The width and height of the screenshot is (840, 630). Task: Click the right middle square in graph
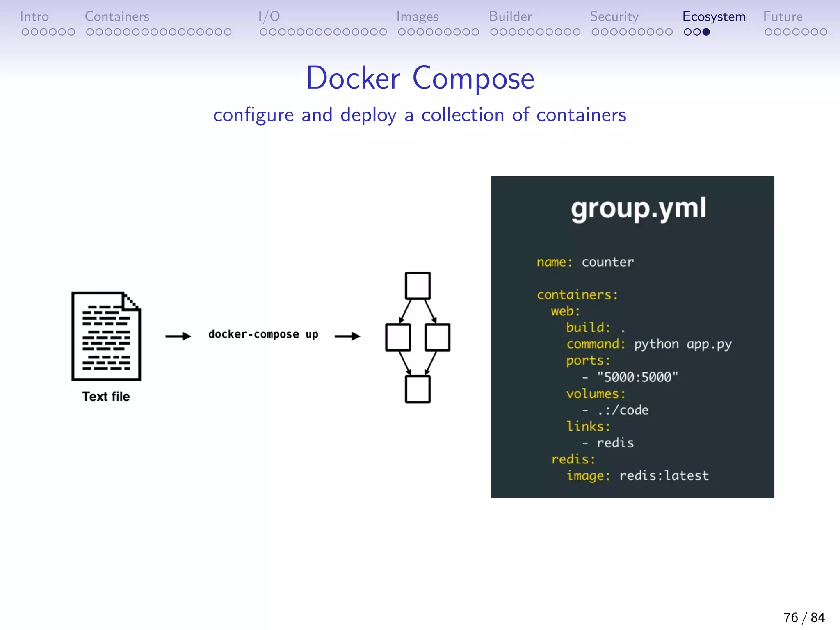pyautogui.click(x=438, y=337)
